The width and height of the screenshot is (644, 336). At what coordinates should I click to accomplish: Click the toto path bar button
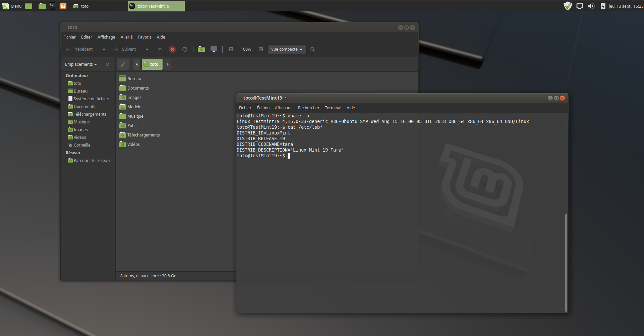coord(152,64)
